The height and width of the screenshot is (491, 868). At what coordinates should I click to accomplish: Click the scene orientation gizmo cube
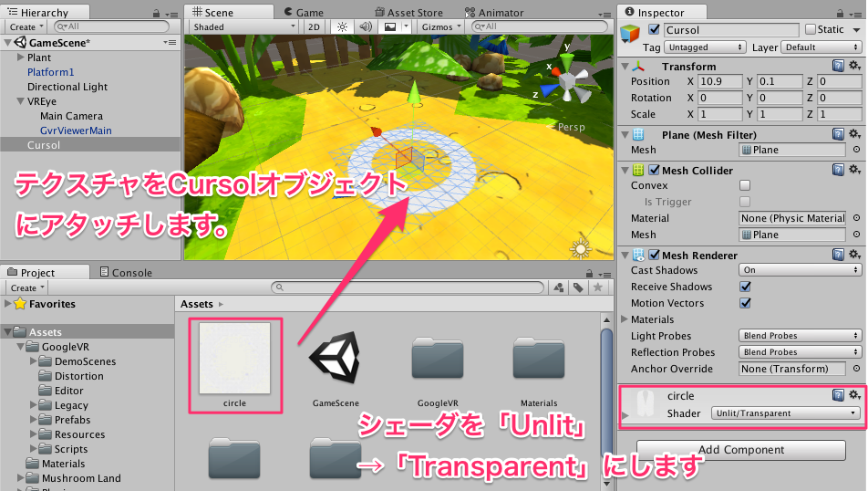click(x=567, y=82)
